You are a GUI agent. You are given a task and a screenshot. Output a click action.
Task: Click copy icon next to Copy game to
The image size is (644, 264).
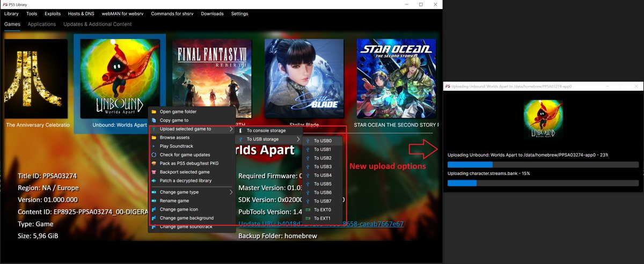[x=154, y=120]
